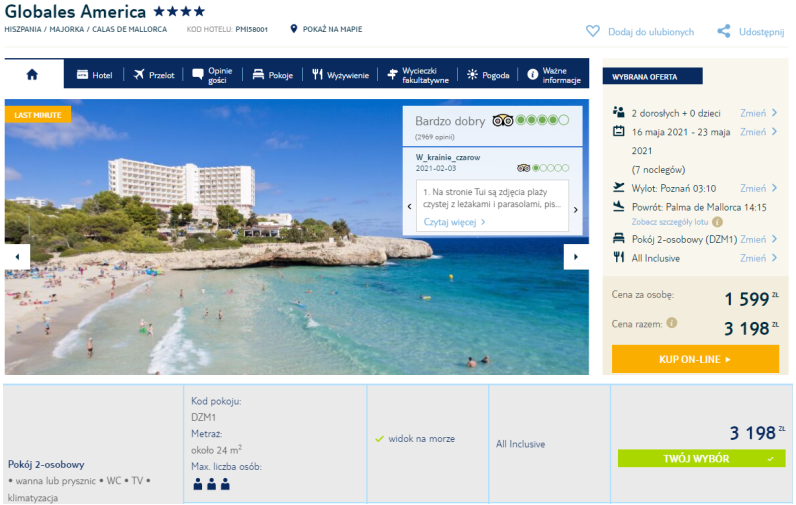Click the room code DZM1 text

coord(204,417)
